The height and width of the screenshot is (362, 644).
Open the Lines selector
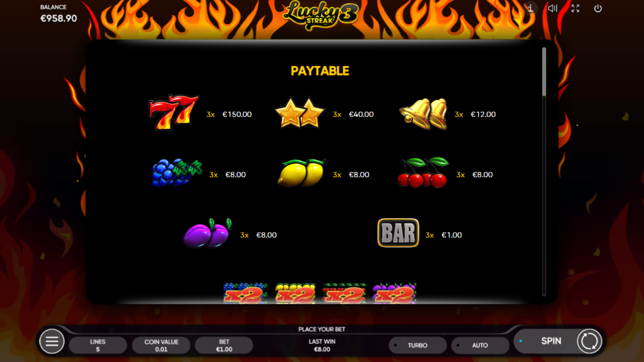[97, 345]
